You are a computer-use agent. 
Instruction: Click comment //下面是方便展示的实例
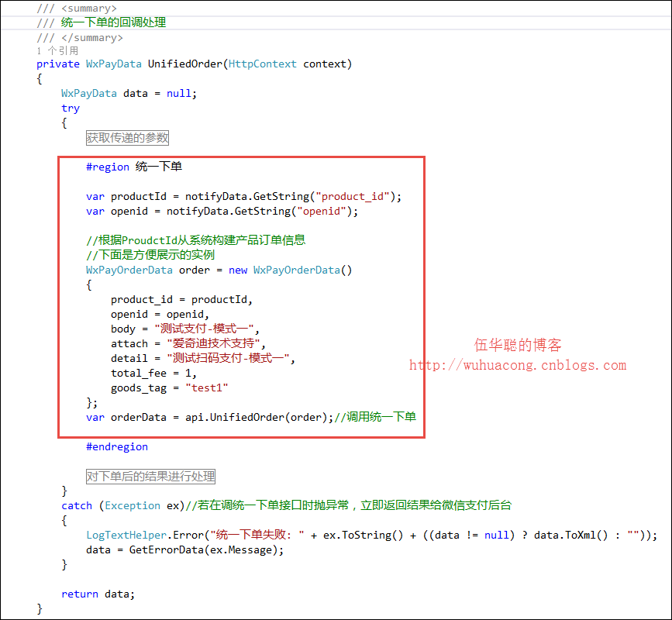150,255
